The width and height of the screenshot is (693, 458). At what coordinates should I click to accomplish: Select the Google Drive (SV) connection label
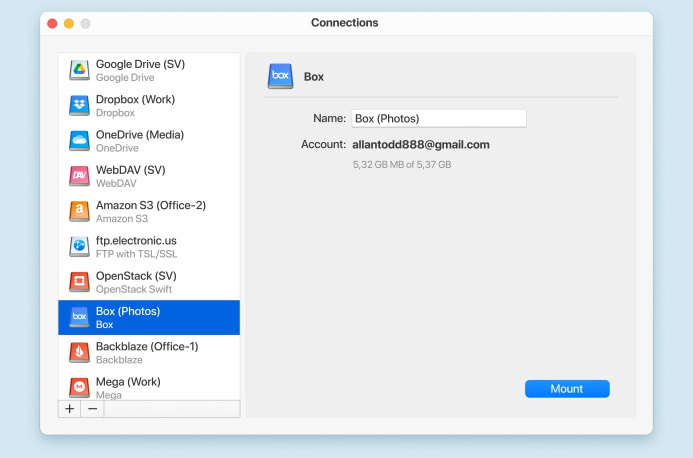(x=141, y=64)
